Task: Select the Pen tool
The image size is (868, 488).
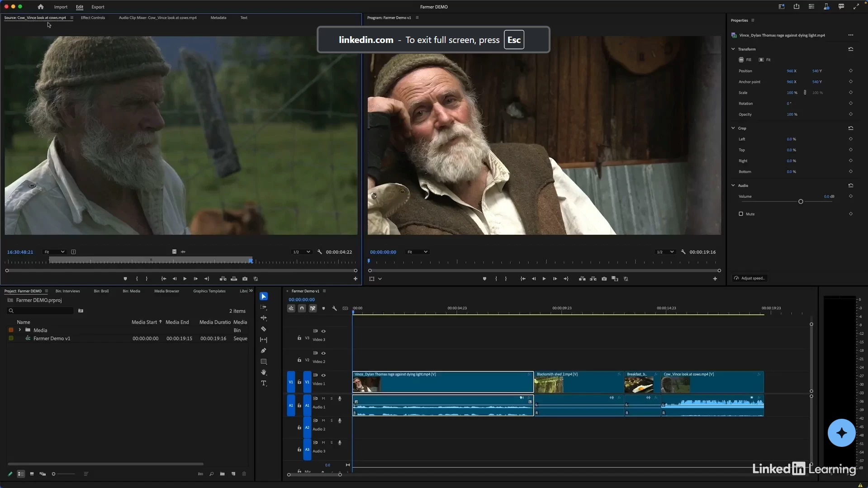Action: [x=264, y=351]
